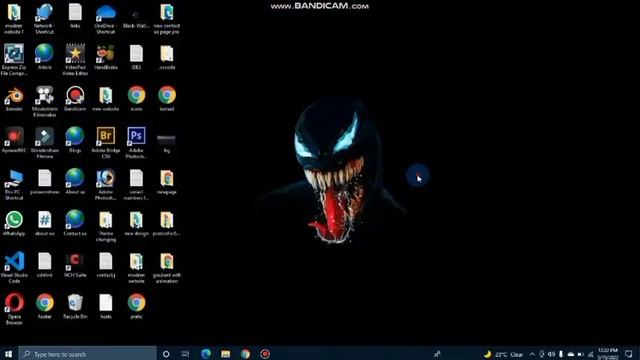The width and height of the screenshot is (640, 360).
Task: Open the volume control in tray
Action: pyautogui.click(x=551, y=354)
